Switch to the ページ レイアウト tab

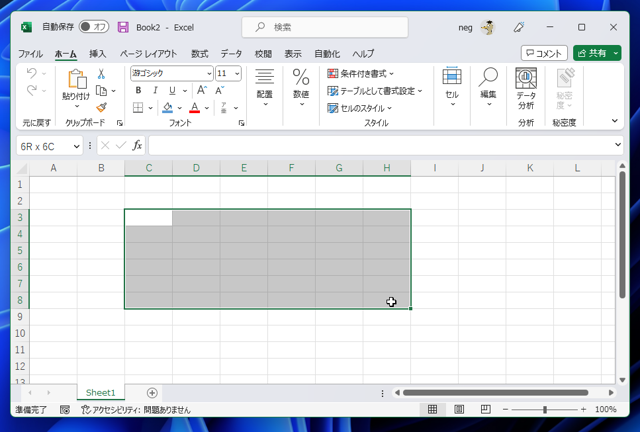pyautogui.click(x=148, y=54)
